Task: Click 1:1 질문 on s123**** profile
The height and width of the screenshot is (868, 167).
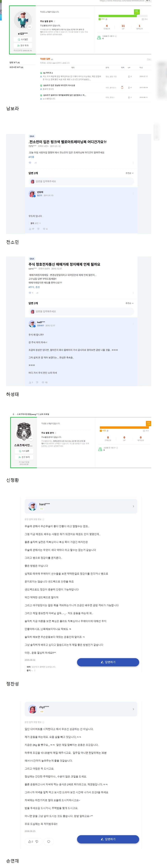Action: [x=23, y=39]
